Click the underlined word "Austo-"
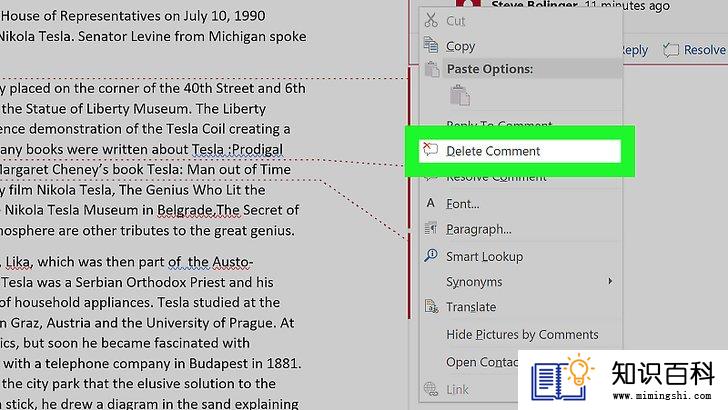Image resolution: width=728 pixels, height=410 pixels. (x=232, y=262)
